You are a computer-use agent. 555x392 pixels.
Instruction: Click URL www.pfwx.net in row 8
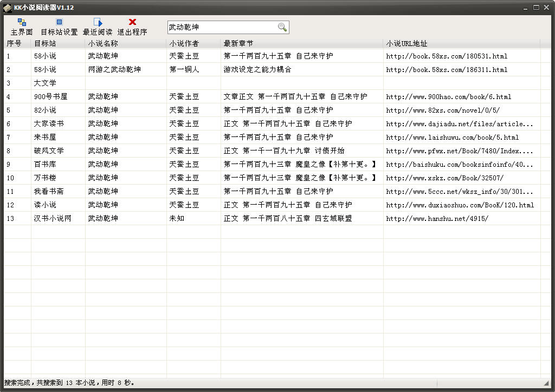[x=460, y=151]
